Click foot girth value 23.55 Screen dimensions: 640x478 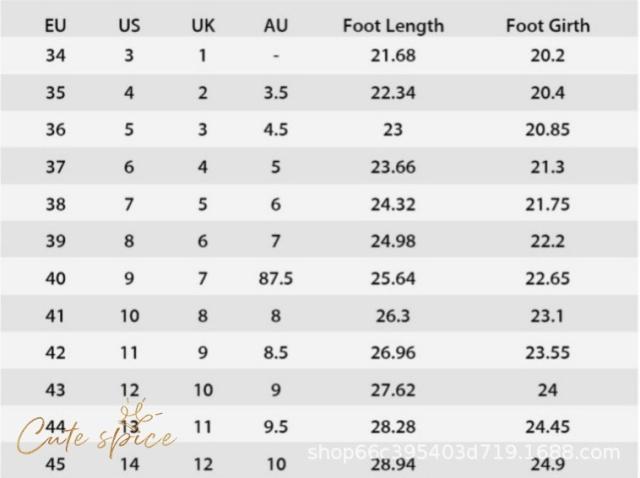pyautogui.click(x=547, y=353)
